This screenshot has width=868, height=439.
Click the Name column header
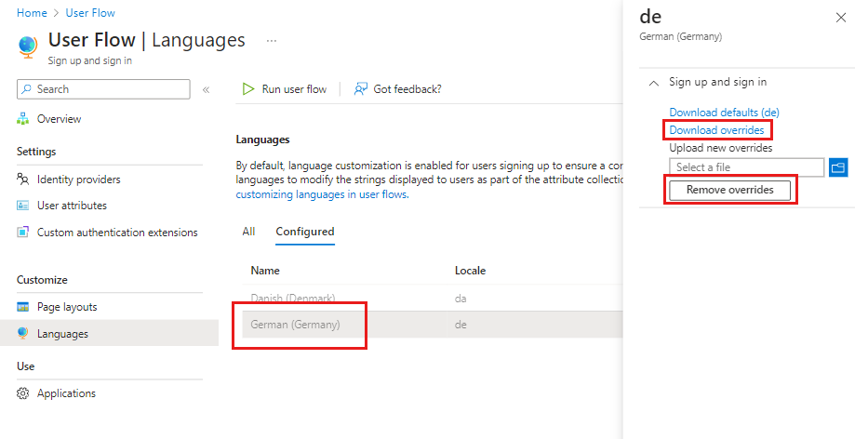(265, 270)
